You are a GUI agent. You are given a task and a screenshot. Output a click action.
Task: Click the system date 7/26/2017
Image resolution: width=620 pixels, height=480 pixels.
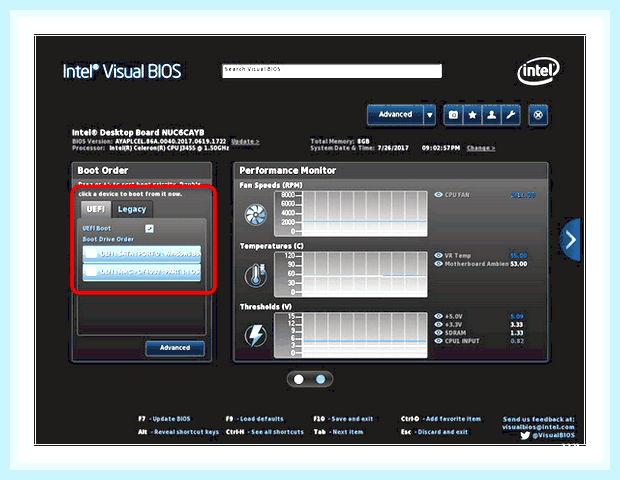393,148
